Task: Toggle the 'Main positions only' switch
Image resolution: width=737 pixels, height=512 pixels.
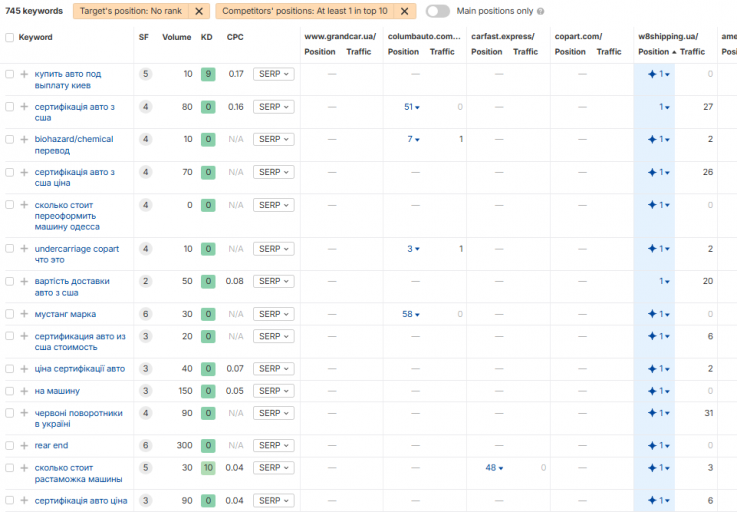Action: pos(438,11)
